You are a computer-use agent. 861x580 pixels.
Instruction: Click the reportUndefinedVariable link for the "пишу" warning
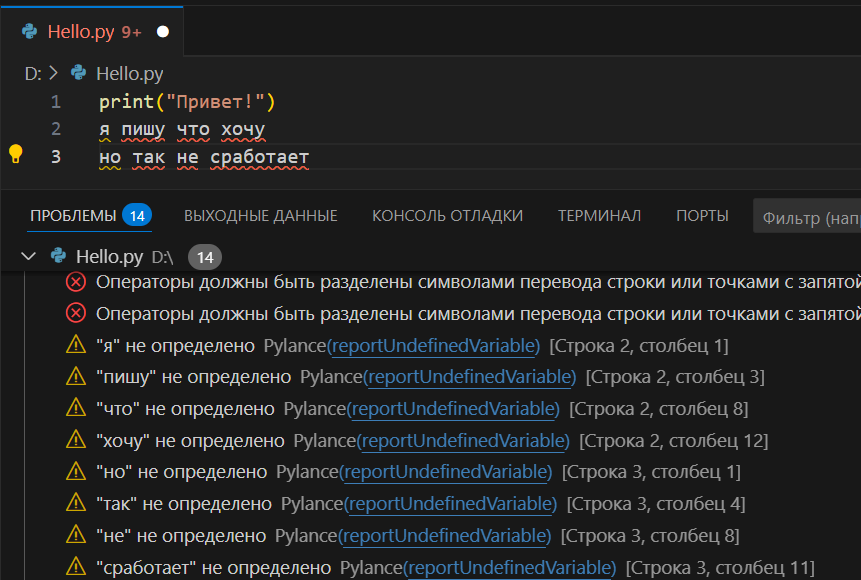[x=469, y=377]
